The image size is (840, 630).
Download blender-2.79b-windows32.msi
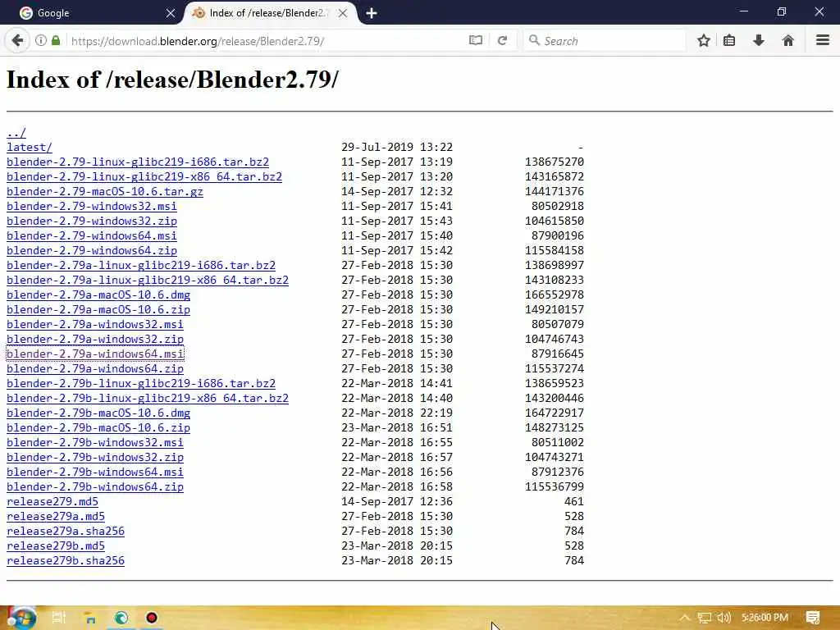click(x=95, y=442)
